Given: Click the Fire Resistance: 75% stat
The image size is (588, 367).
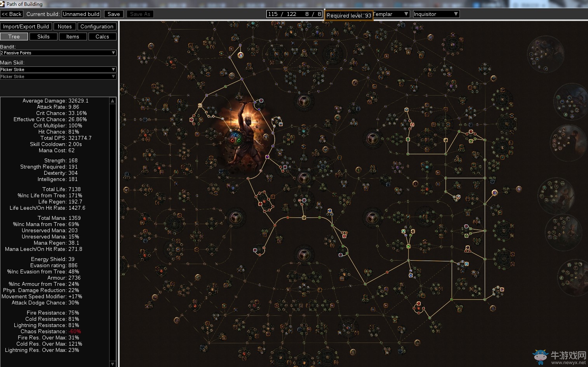Looking at the screenshot, I should pyautogui.click(x=53, y=313).
